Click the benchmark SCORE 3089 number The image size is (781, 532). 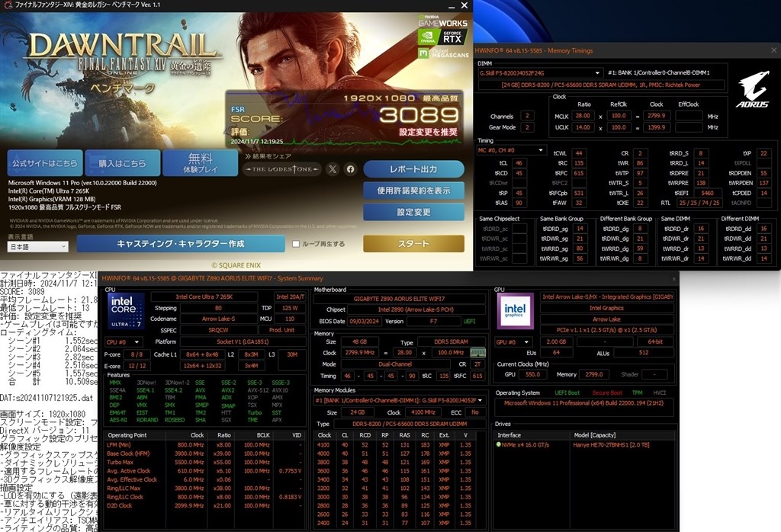(x=419, y=115)
